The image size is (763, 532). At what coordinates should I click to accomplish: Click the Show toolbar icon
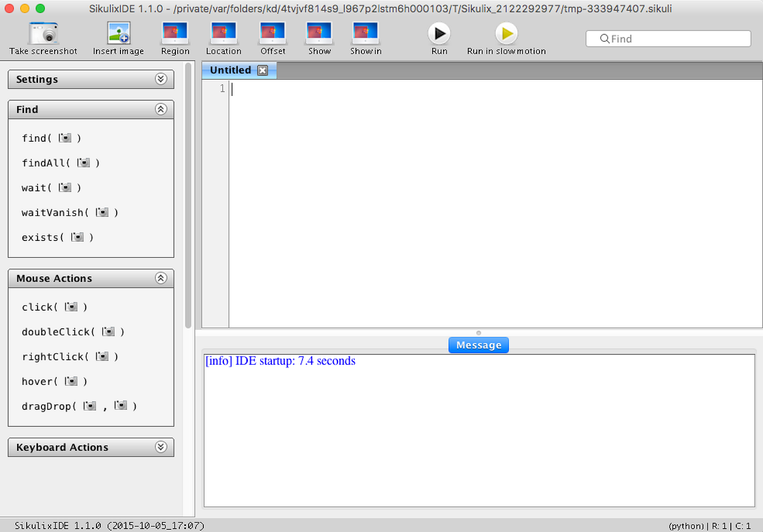click(x=319, y=37)
